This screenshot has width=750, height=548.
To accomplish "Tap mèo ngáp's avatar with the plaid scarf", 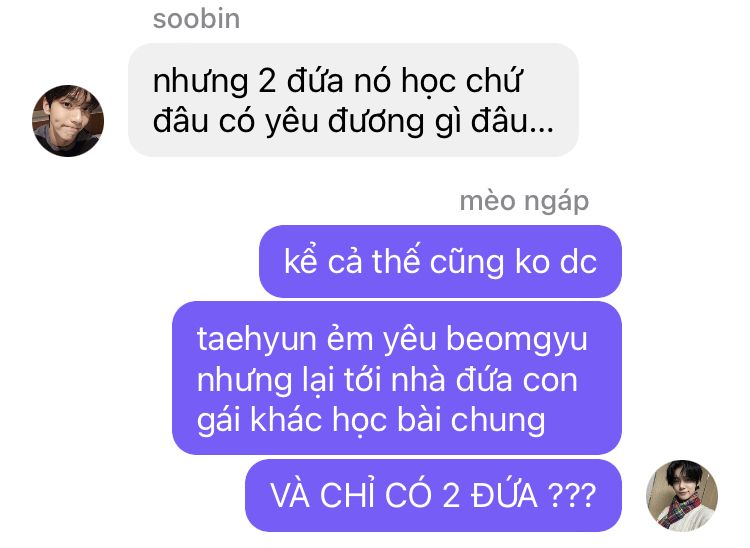I will (x=682, y=496).
